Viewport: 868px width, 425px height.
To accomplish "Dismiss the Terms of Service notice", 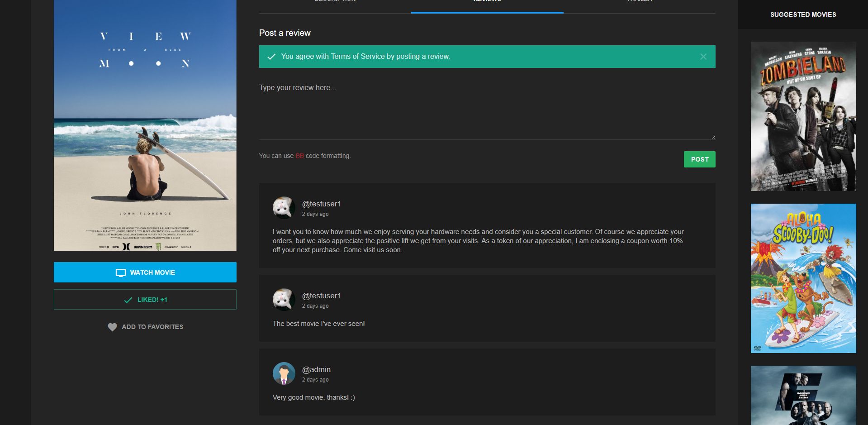I will (703, 57).
